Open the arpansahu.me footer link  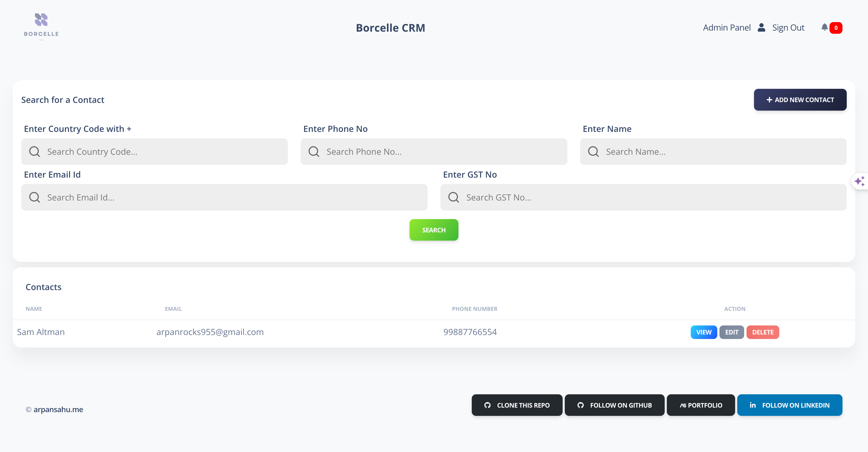(x=58, y=409)
